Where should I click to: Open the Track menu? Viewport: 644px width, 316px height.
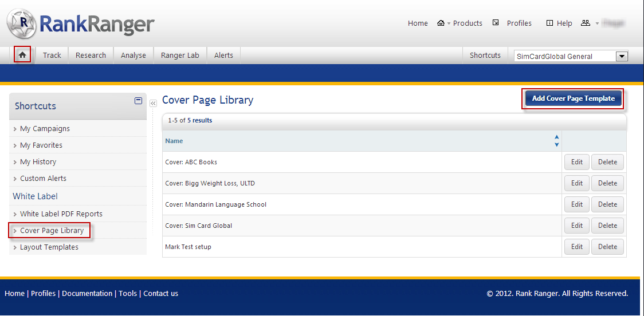point(52,55)
